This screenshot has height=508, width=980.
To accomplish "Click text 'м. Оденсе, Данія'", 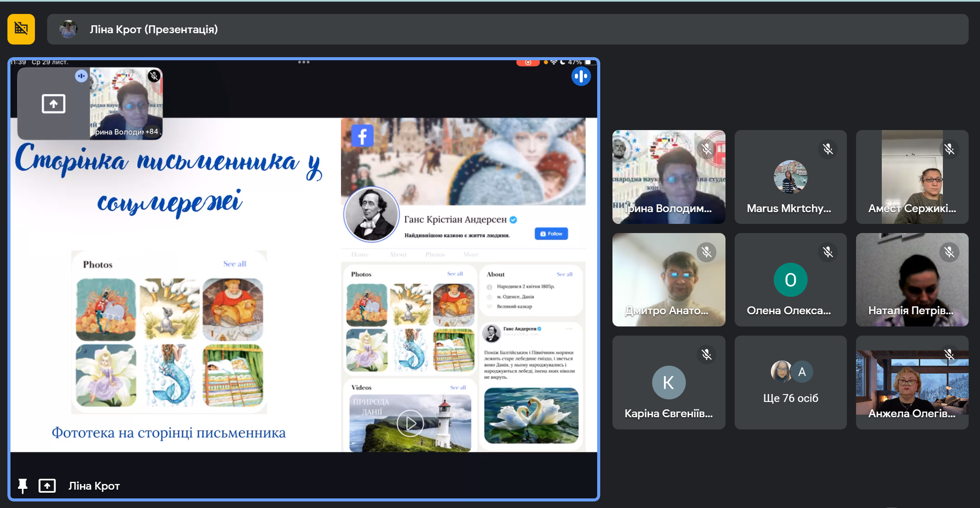I will [515, 296].
